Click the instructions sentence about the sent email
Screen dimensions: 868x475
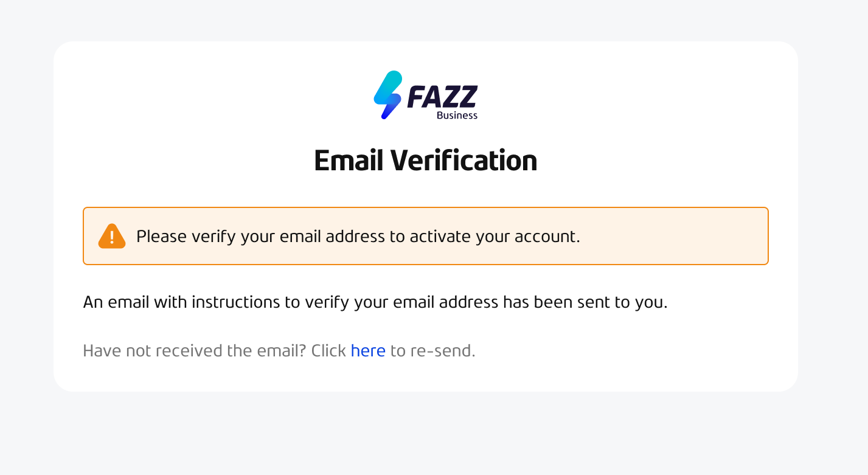pos(376,302)
